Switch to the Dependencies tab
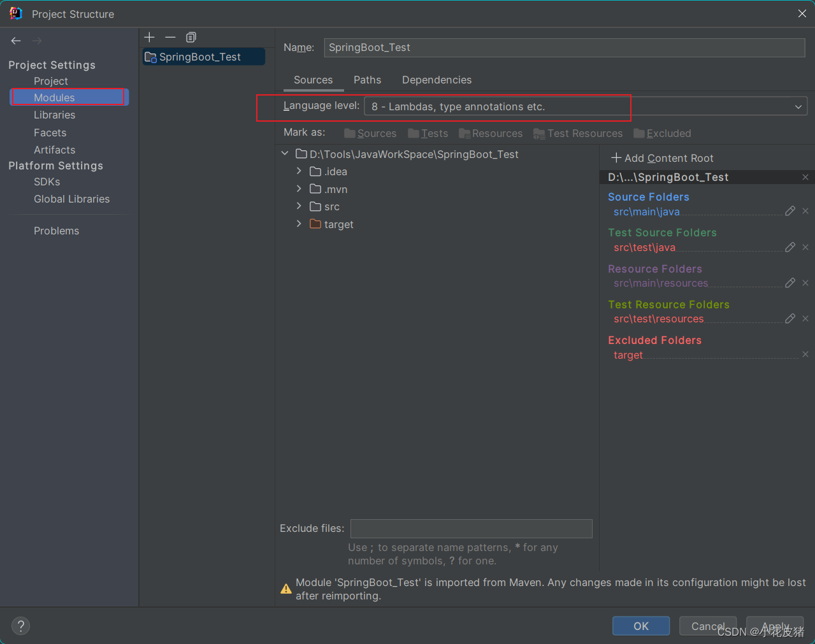The width and height of the screenshot is (815, 644). coord(436,80)
